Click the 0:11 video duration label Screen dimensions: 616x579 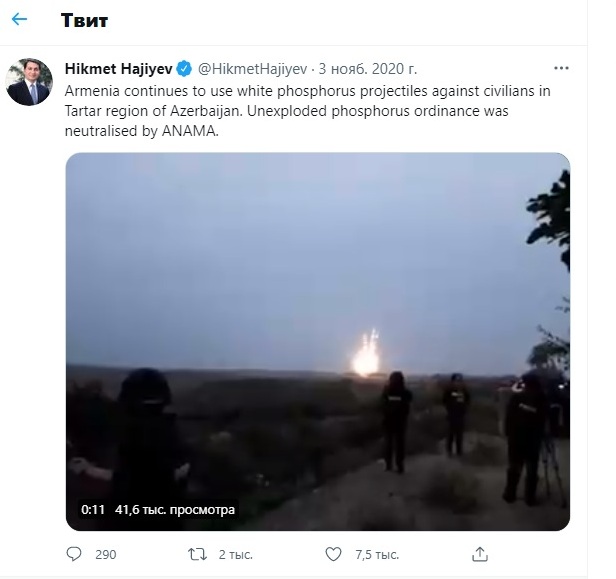pyautogui.click(x=93, y=509)
